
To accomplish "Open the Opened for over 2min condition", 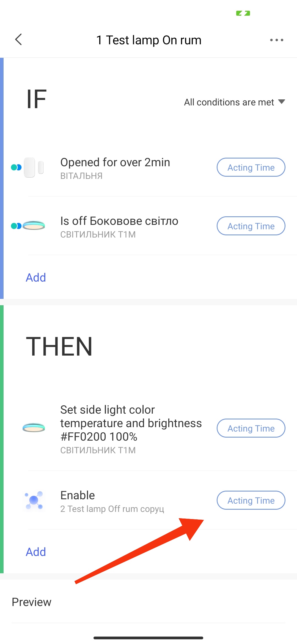I will point(116,167).
